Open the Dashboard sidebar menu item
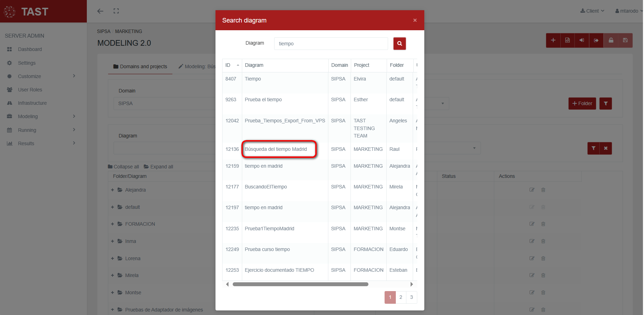644x315 pixels. pos(30,49)
